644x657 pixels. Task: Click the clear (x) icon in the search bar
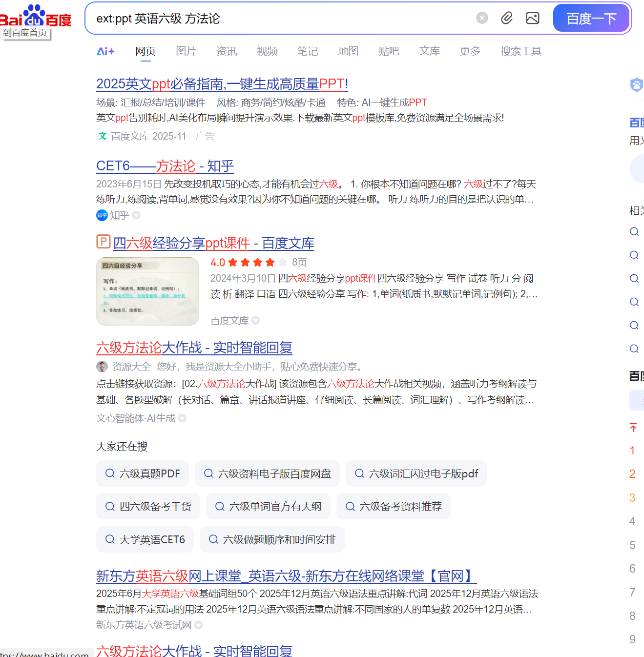pos(481,18)
